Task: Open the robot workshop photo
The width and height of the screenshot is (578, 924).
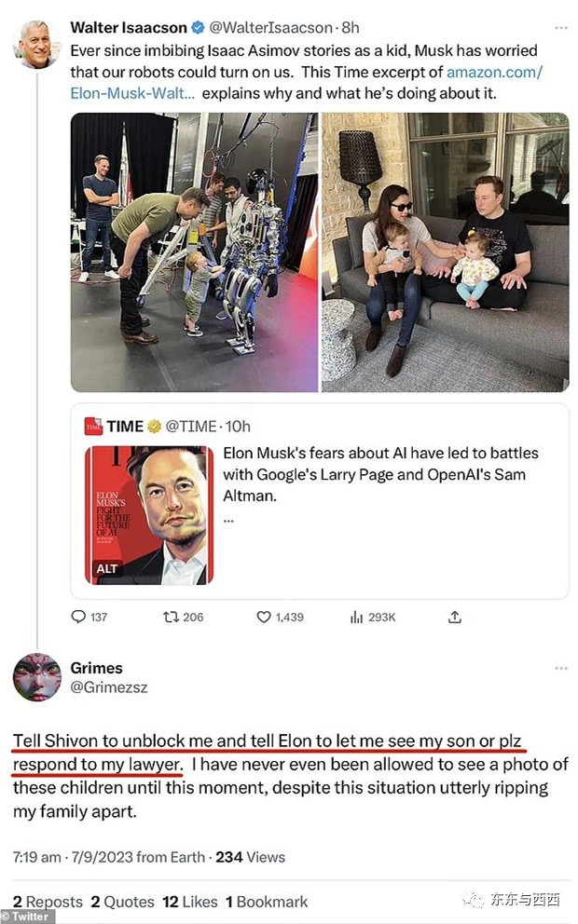Action: (194, 251)
